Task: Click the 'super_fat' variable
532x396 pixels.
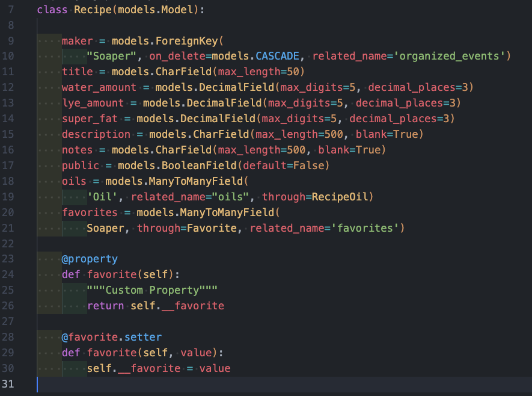Action: click(x=90, y=119)
